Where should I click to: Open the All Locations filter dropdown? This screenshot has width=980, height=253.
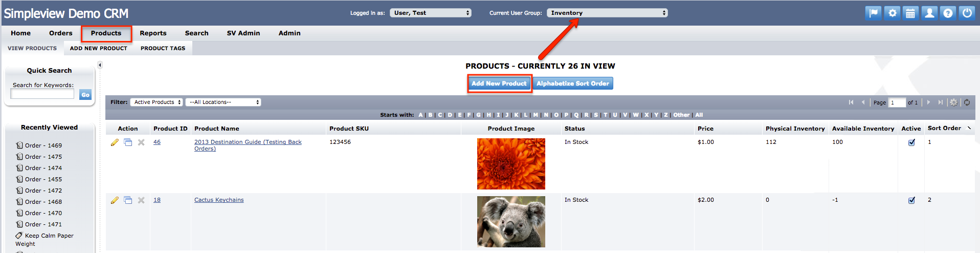[x=223, y=102]
